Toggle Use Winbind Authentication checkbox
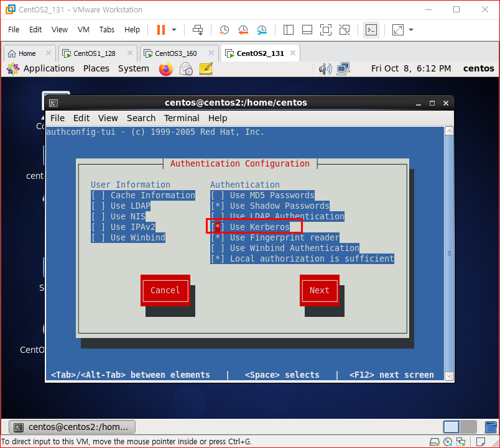The image size is (500, 448). pyautogui.click(x=285, y=248)
